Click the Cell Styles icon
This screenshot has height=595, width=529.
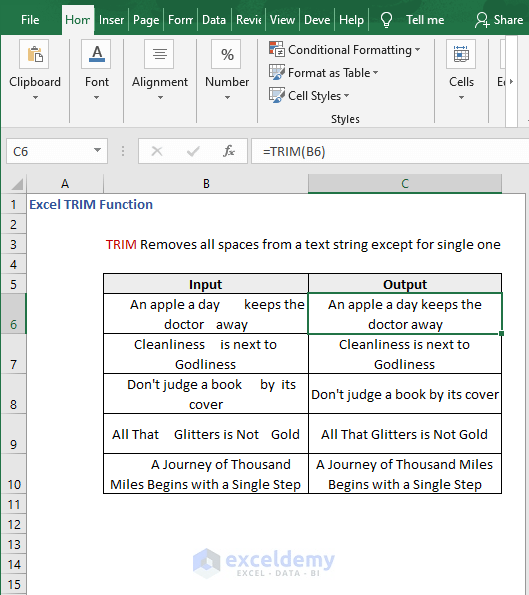pyautogui.click(x=277, y=95)
